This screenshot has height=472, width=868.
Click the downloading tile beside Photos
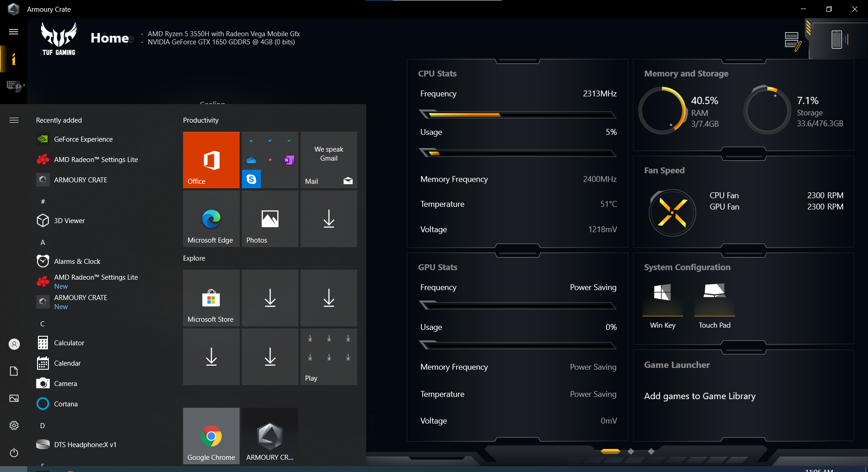[329, 219]
